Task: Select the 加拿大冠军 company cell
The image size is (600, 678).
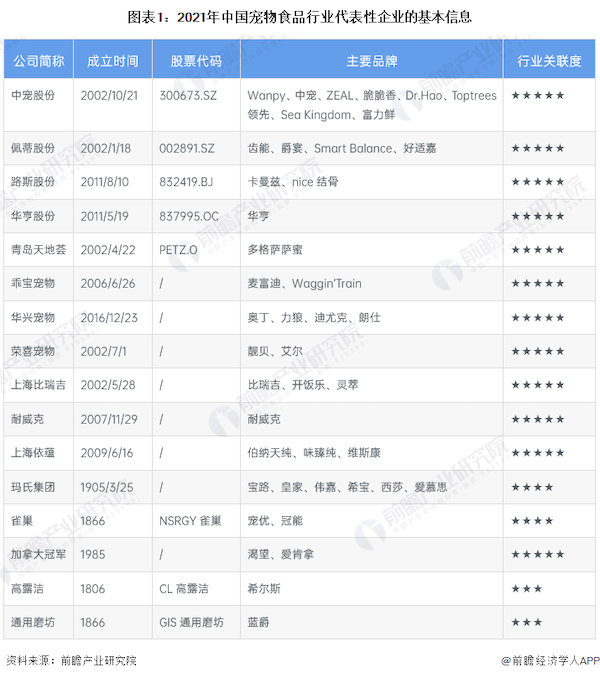Action: click(38, 554)
